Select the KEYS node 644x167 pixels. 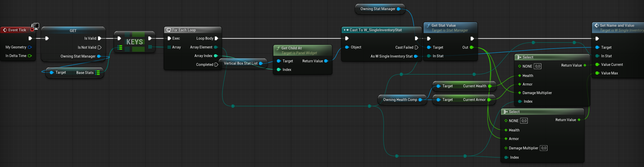pos(135,42)
